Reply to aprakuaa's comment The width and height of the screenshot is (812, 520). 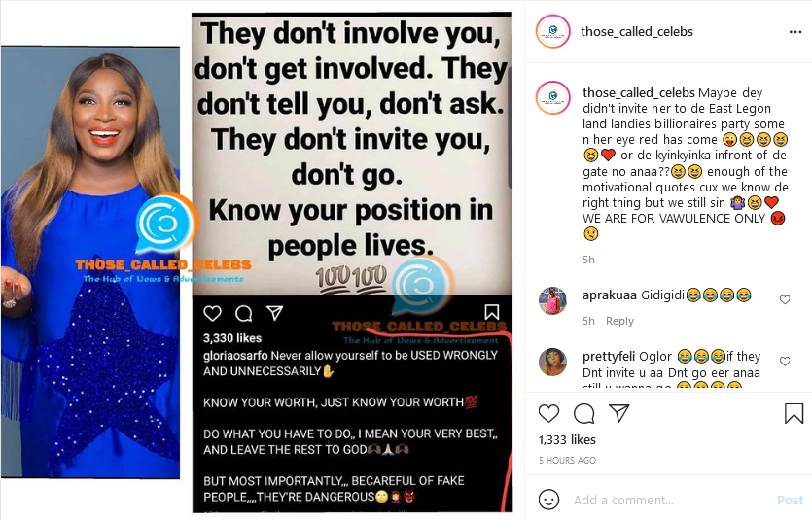coord(619,321)
